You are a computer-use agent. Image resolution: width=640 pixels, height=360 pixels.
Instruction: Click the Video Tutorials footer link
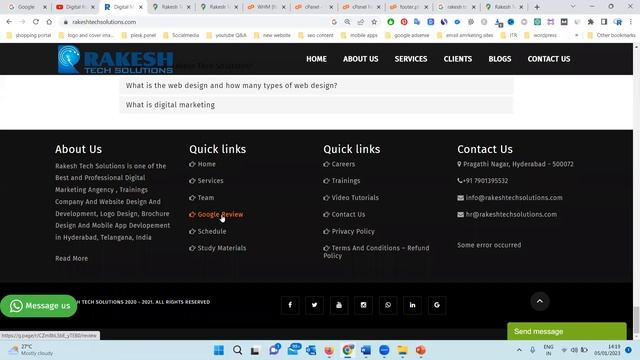click(351, 198)
